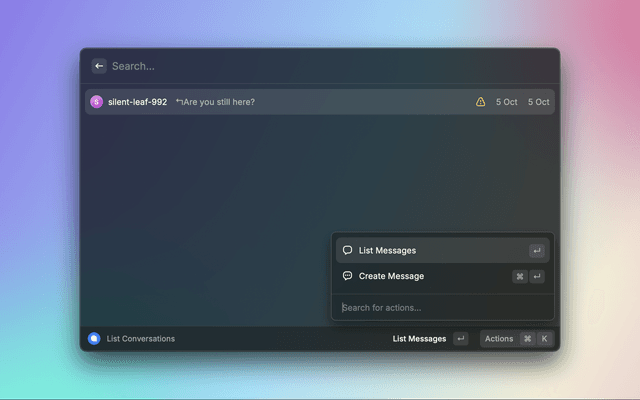Click the back arrow button
The image size is (640, 400).
point(99,66)
